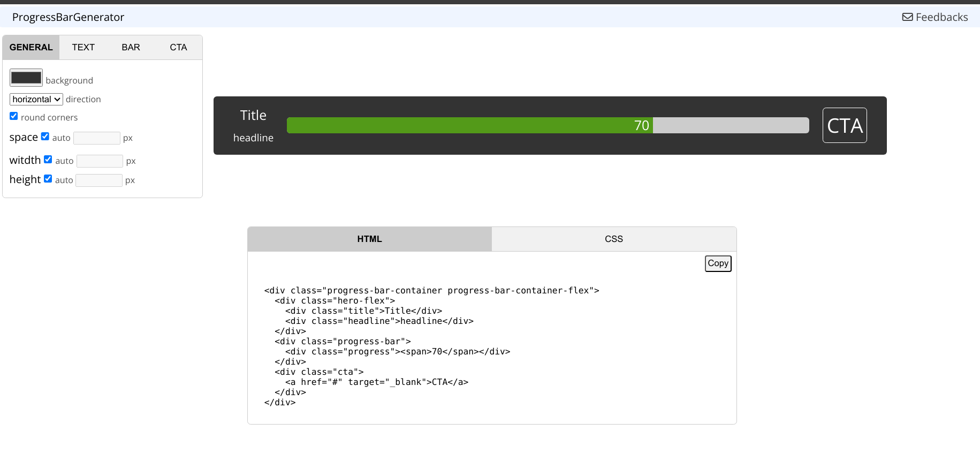This screenshot has height=469, width=980.
Task: Open the Feedbacks link
Action: tap(935, 17)
